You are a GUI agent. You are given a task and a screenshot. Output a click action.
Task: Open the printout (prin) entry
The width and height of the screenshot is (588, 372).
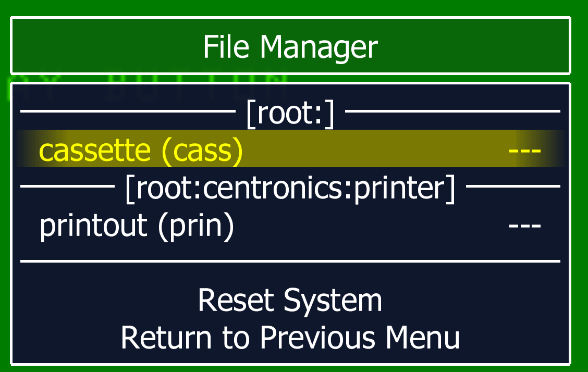click(x=290, y=225)
